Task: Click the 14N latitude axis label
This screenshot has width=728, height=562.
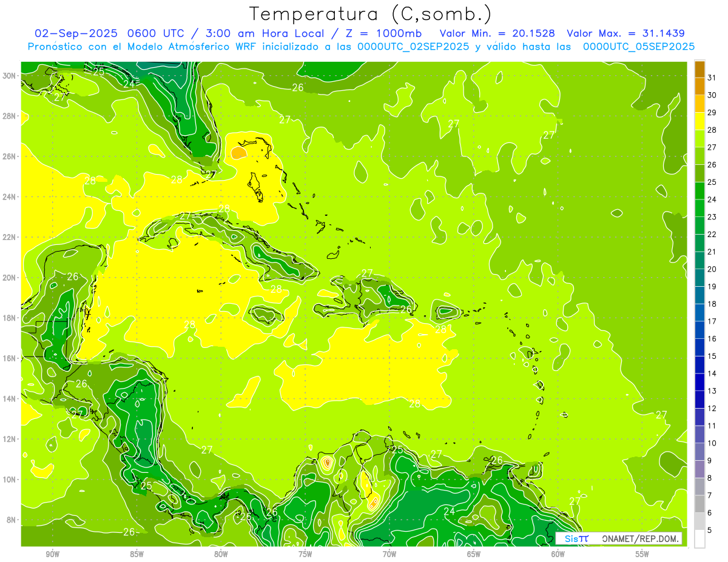Action: pos(9,398)
